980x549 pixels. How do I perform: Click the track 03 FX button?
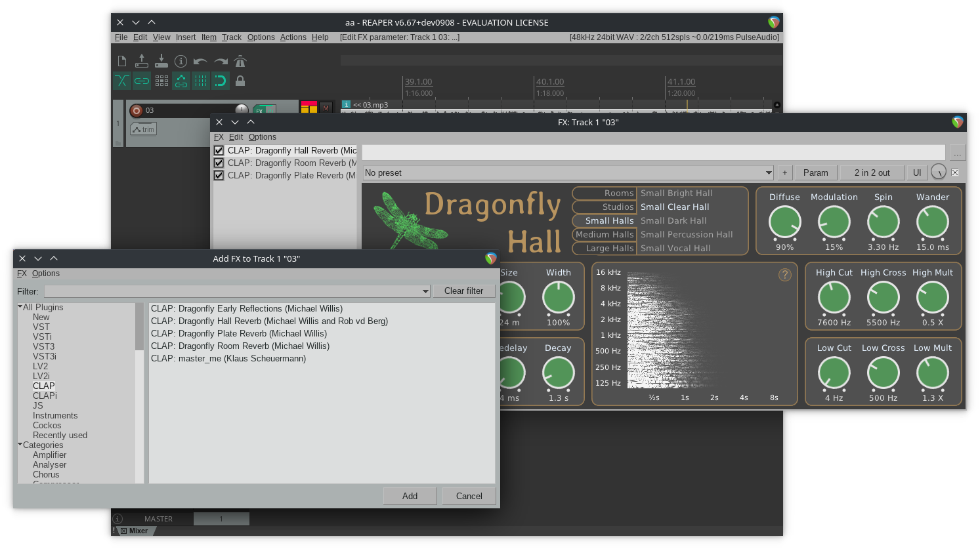(260, 110)
